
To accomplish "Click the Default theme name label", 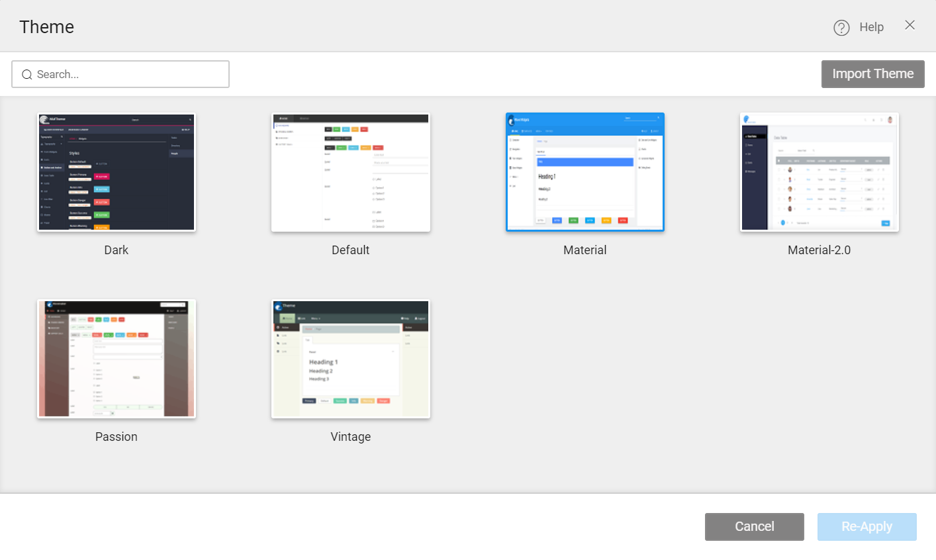I will (x=350, y=250).
